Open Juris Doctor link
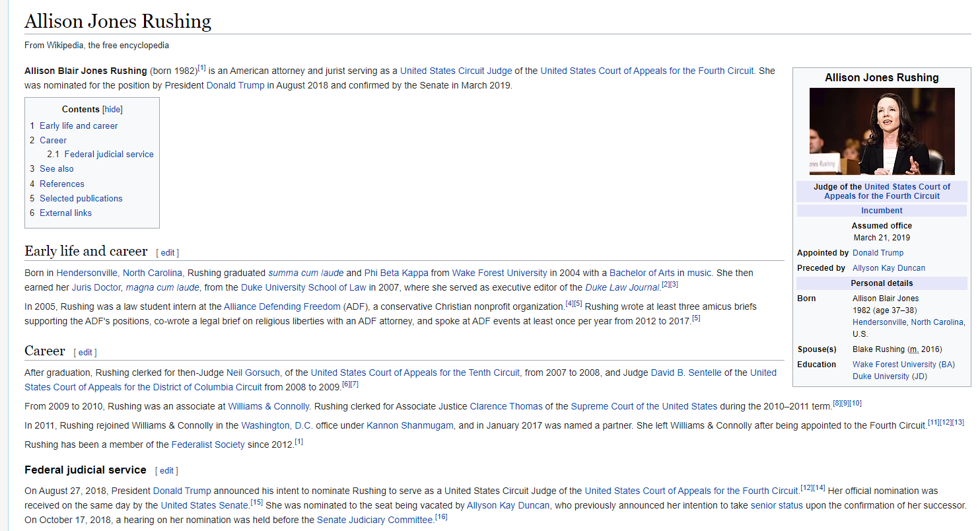The image size is (980, 531). pyautogui.click(x=96, y=287)
